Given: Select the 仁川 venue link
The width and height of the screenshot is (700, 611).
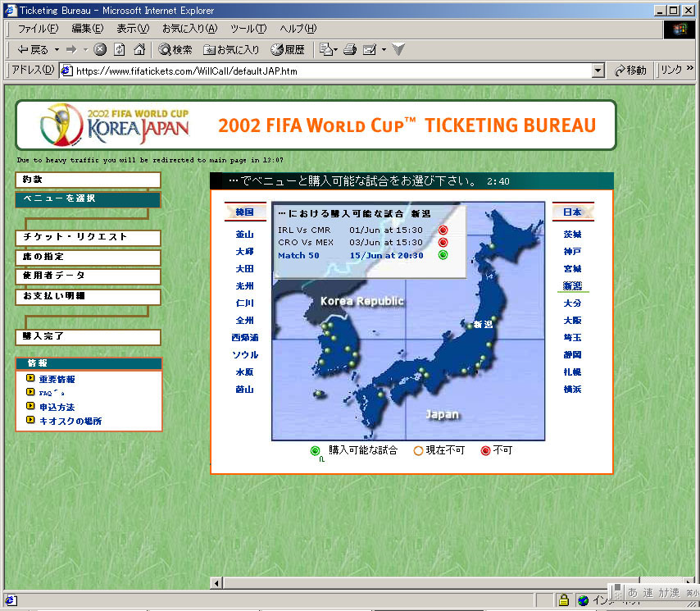Looking at the screenshot, I should click(x=244, y=303).
